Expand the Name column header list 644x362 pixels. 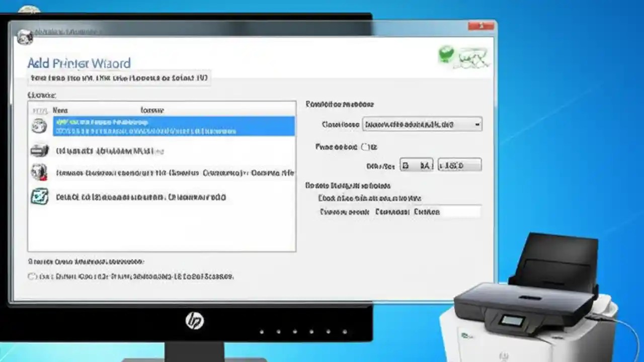tap(60, 110)
